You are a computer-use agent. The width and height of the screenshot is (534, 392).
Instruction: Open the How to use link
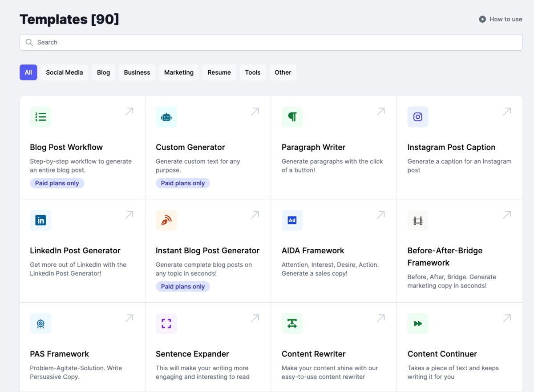coord(501,19)
